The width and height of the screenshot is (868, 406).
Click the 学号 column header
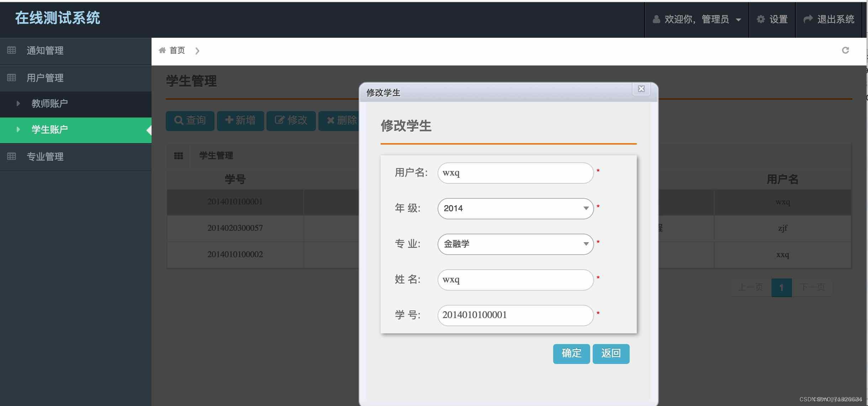(x=235, y=179)
